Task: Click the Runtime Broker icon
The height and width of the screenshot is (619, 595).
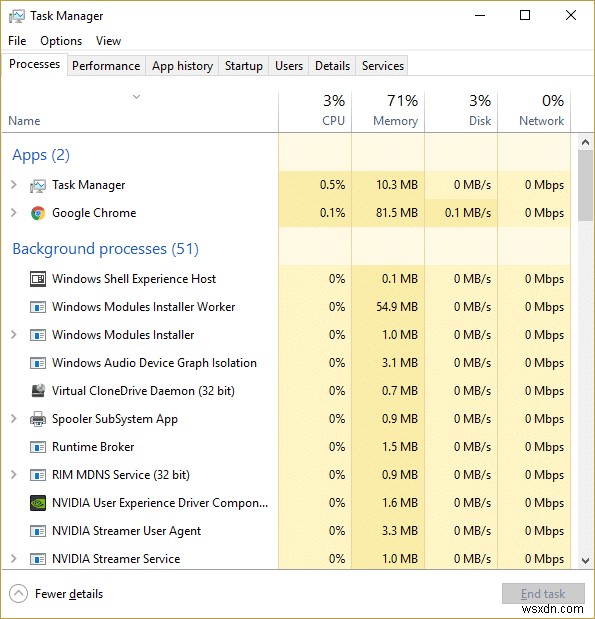Action: coord(38,447)
